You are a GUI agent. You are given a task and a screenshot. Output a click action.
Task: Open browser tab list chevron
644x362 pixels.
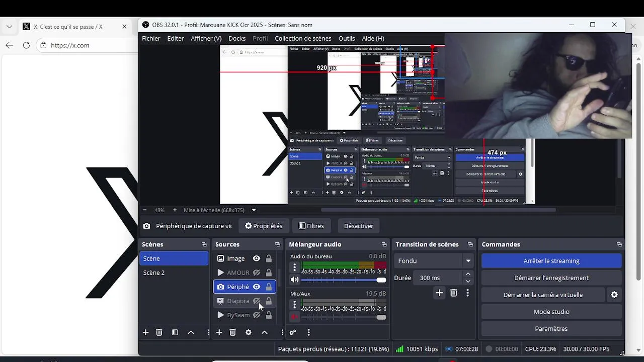9,27
